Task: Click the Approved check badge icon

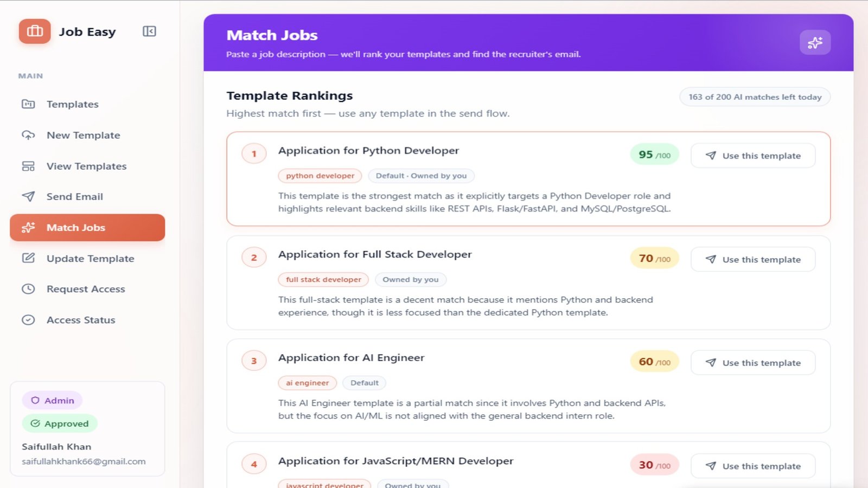Action: point(35,423)
